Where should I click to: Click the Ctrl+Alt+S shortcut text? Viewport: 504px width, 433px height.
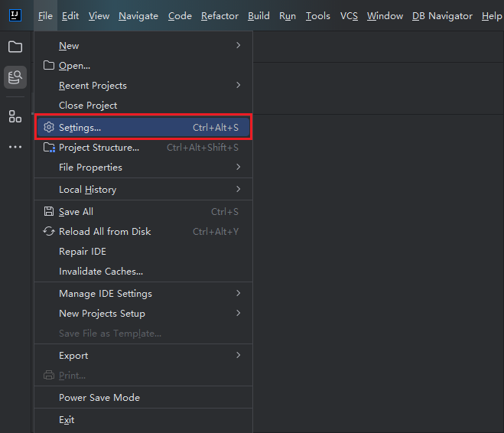[216, 128]
